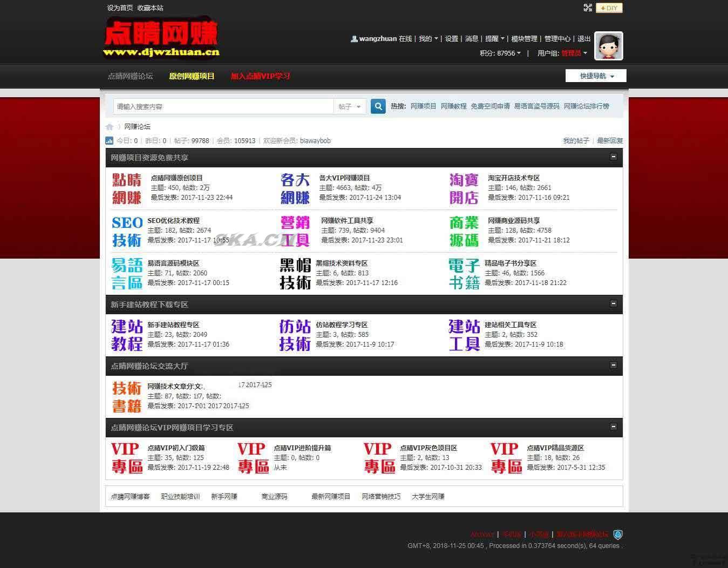
Task: Click the fullscreen toggle icon beside DIY
Action: (x=588, y=8)
